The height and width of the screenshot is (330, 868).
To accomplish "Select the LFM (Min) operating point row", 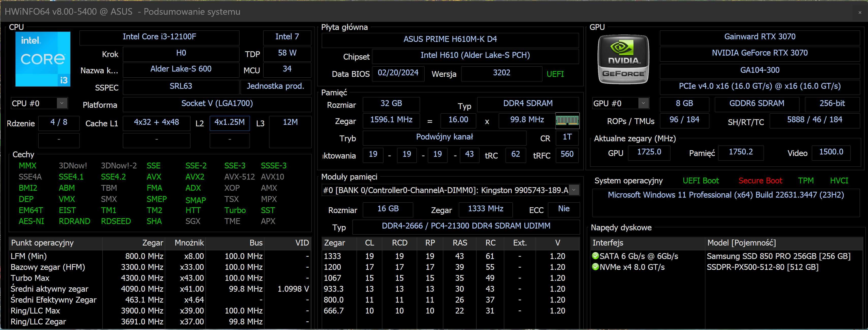I will pos(160,256).
